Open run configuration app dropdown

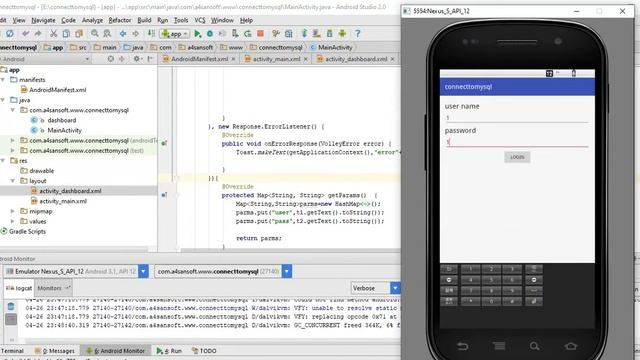tap(175, 34)
